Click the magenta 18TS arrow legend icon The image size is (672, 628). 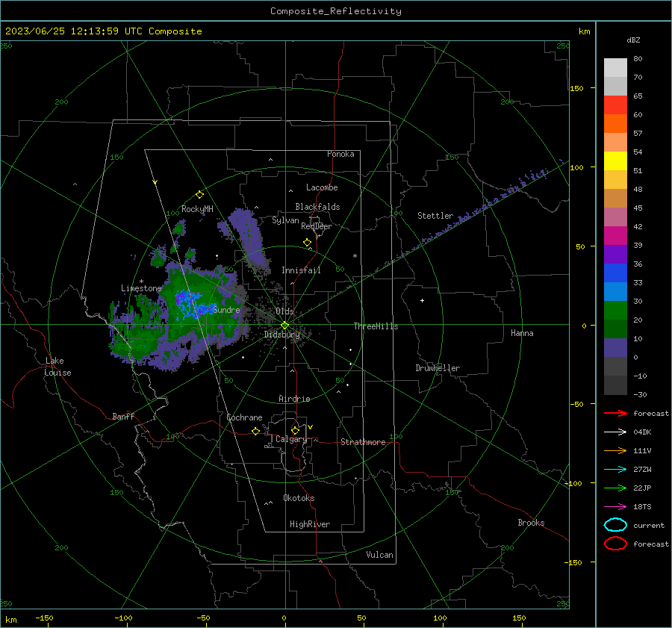tap(615, 507)
